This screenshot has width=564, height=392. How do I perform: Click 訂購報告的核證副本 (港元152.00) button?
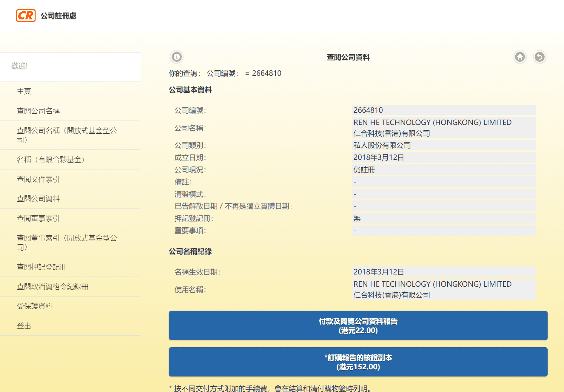point(358,362)
